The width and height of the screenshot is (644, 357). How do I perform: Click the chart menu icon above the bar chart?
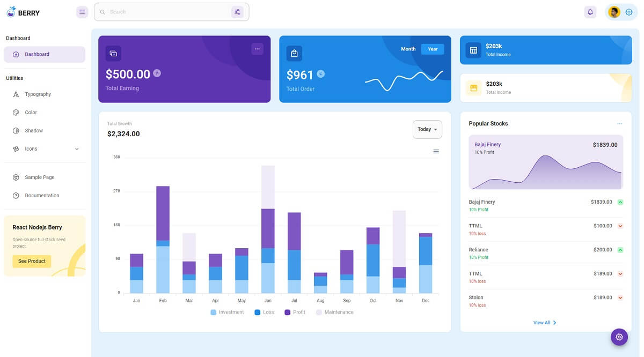(436, 152)
